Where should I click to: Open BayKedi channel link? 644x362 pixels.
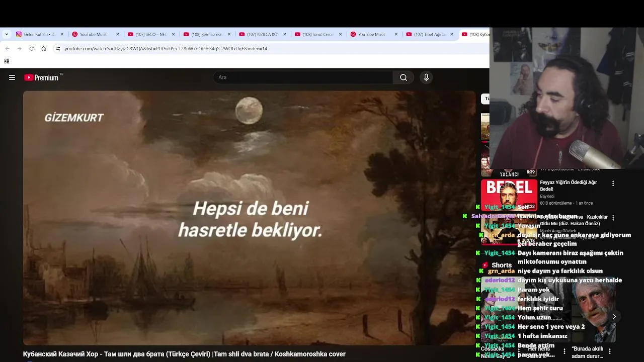coord(547,197)
